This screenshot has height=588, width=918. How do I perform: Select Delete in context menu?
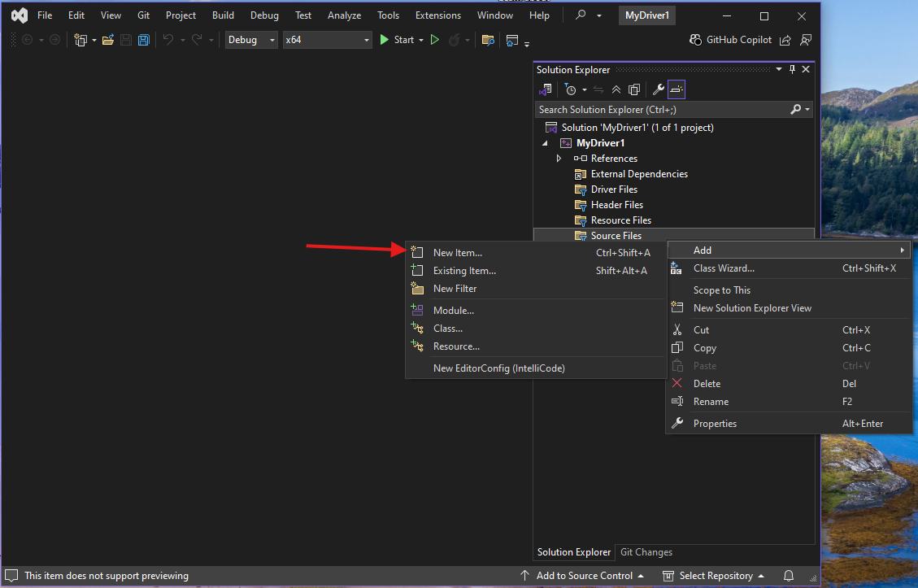(790, 384)
